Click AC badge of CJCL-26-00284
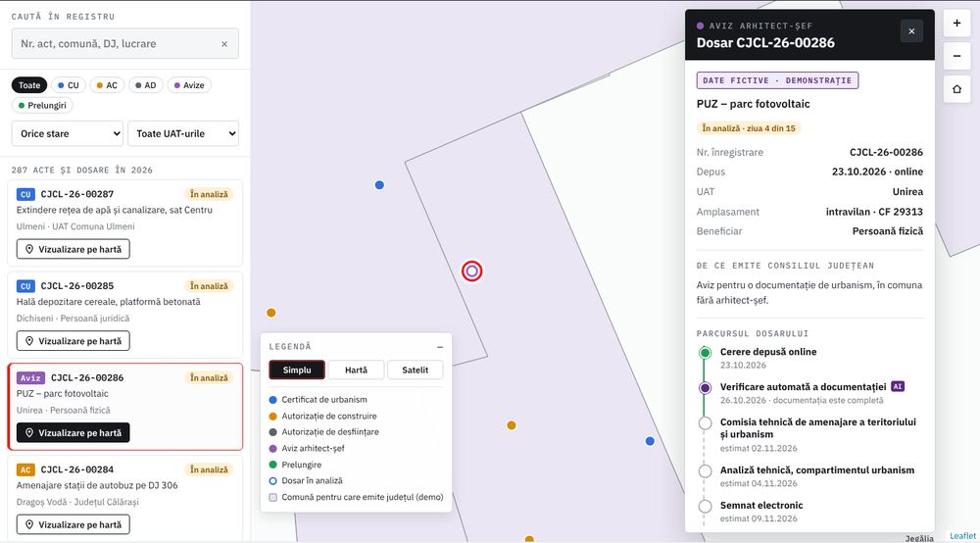Image resolution: width=980 pixels, height=543 pixels. (25, 469)
